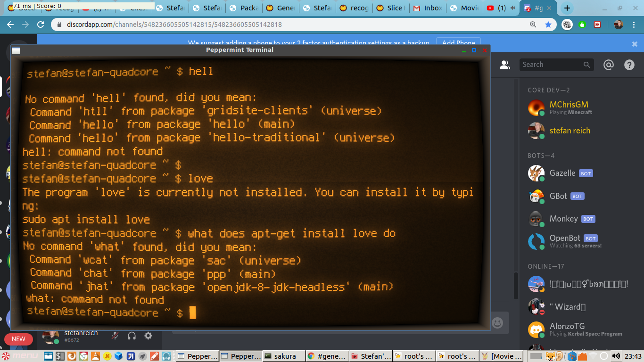Viewport: 644px width, 362px height.
Task: Open Discord help question mark
Action: click(x=629, y=65)
